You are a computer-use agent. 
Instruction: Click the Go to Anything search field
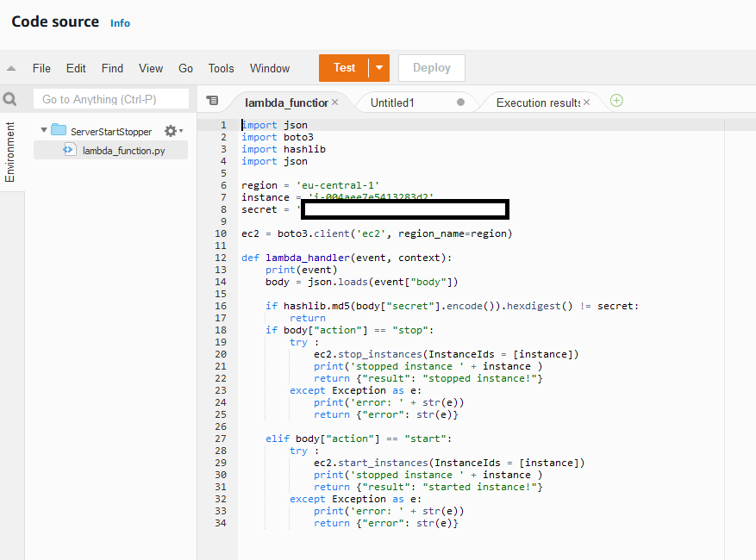[x=110, y=99]
